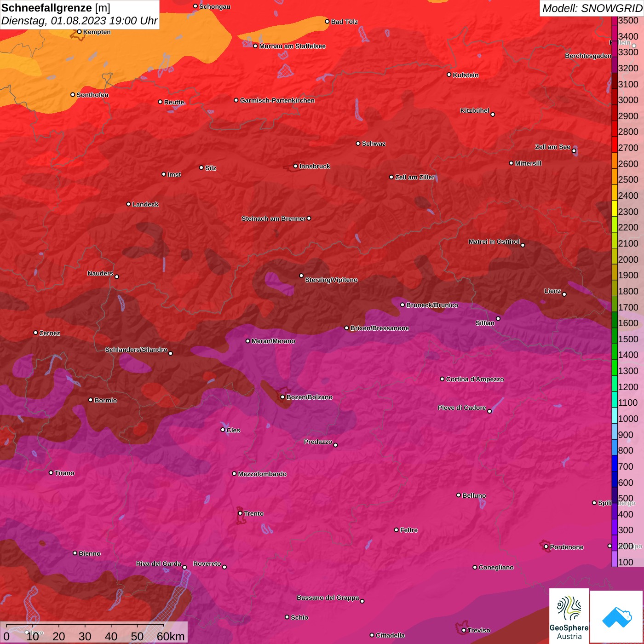Click the Reutte label
This screenshot has height=644, width=644.
pyautogui.click(x=174, y=102)
